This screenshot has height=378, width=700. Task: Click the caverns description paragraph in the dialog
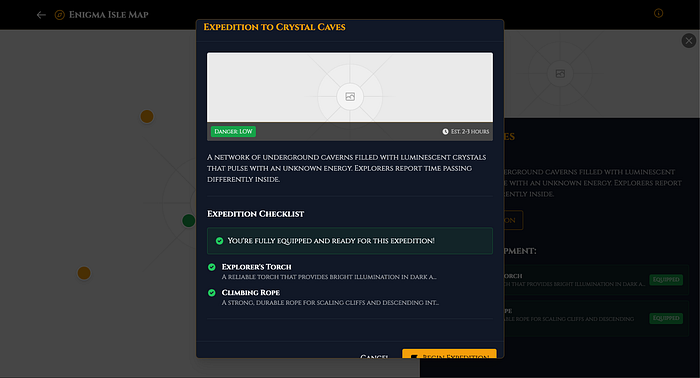point(346,168)
